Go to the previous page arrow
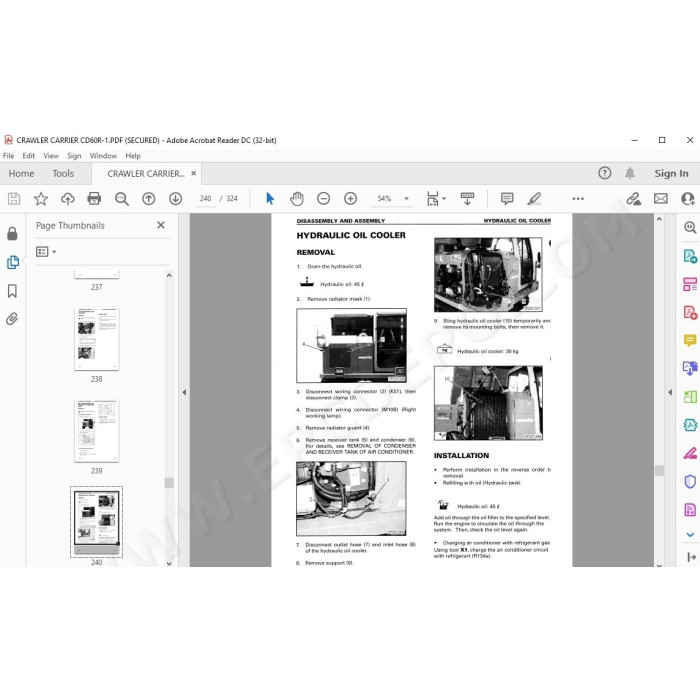The image size is (700, 700). 148,199
